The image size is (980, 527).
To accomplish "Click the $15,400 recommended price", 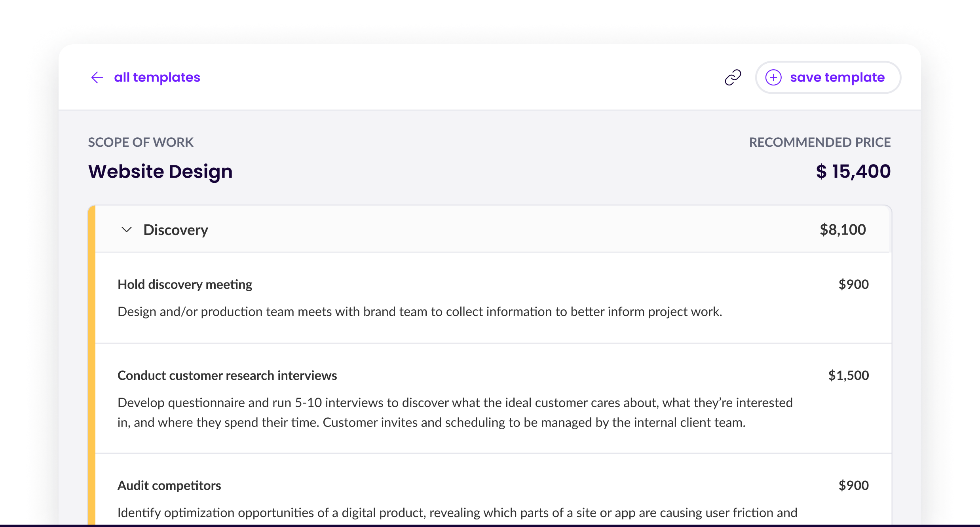I will tap(853, 172).
